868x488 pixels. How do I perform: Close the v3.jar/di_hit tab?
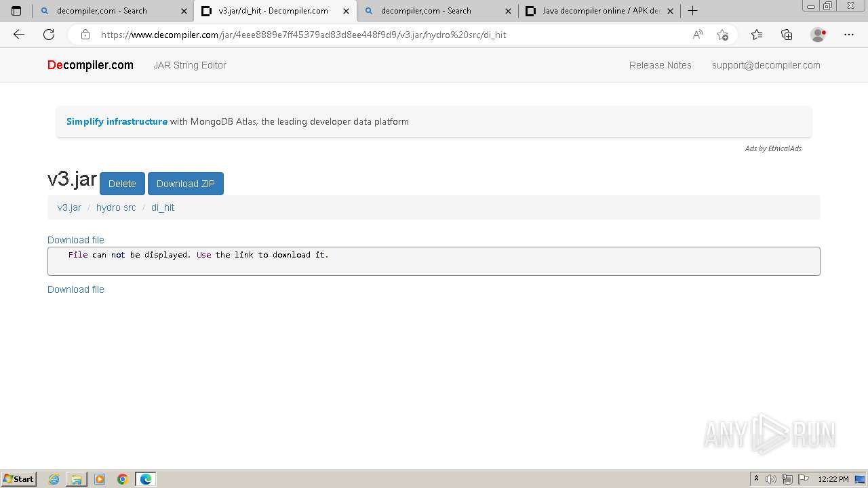[x=346, y=11]
